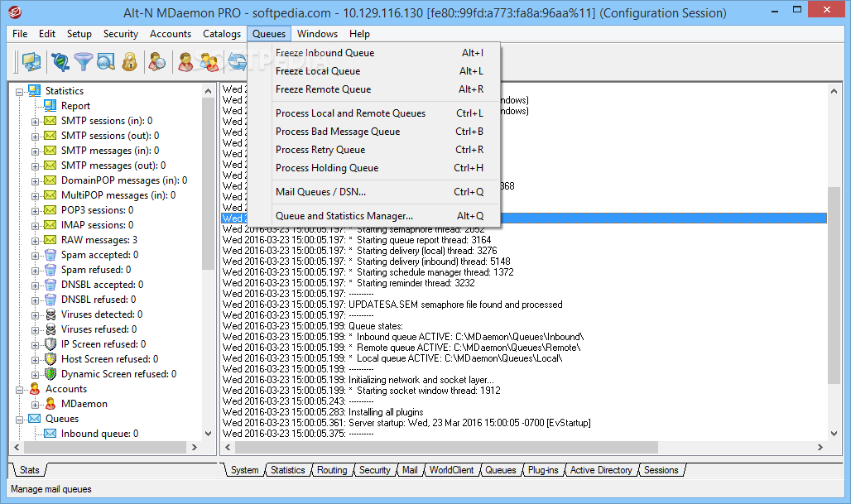Click the Queues envelope icon in tree
The height and width of the screenshot is (504, 851).
pos(34,418)
